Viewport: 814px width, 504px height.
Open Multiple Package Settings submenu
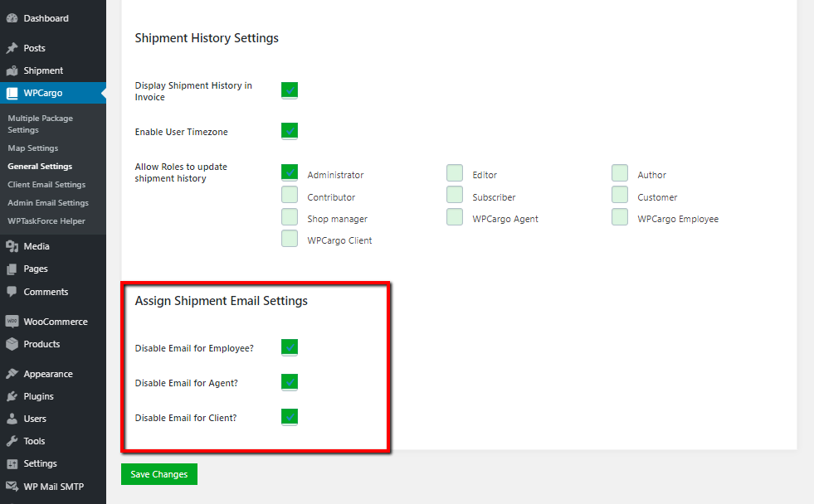click(41, 124)
